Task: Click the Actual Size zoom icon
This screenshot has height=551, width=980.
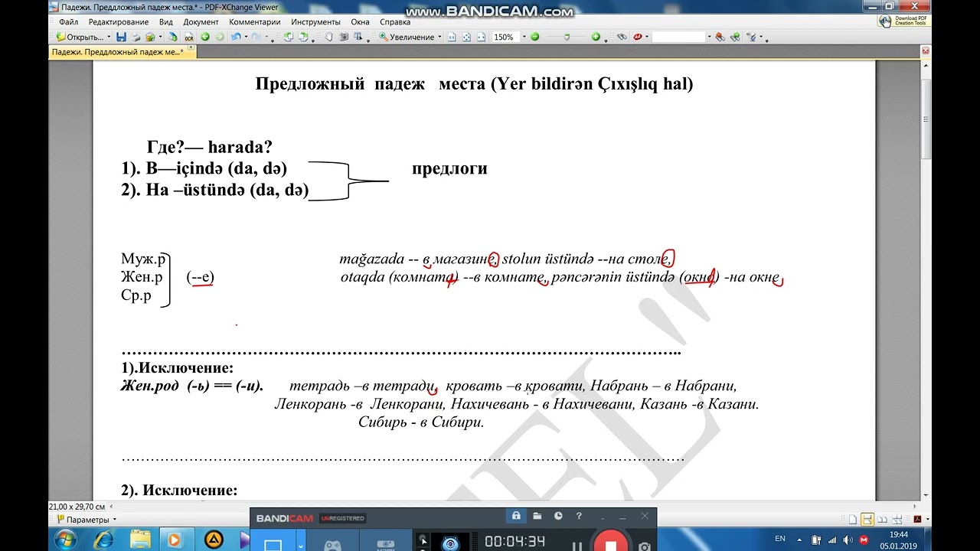Action: click(x=452, y=37)
